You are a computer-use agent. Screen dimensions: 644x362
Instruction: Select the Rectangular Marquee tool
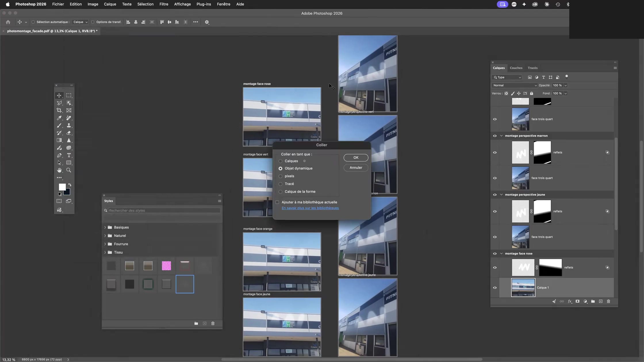pos(69,95)
